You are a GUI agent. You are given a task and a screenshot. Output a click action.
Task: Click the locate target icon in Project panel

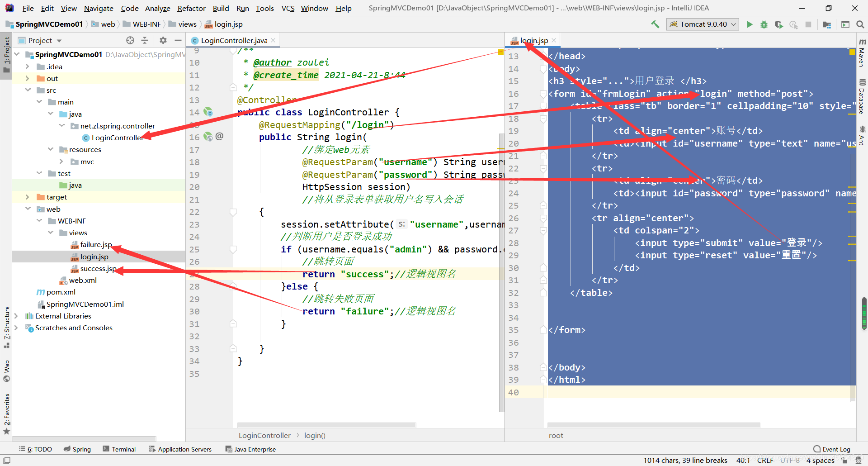coord(130,40)
